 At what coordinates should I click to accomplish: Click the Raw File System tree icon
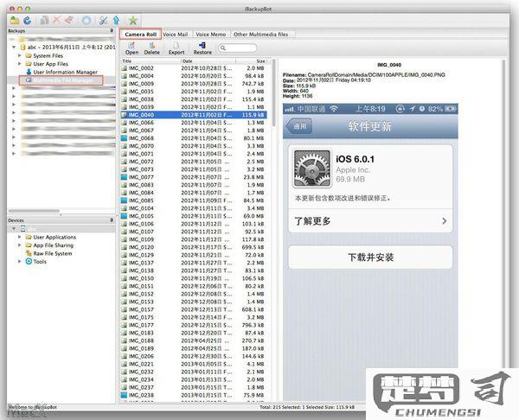coord(29,253)
